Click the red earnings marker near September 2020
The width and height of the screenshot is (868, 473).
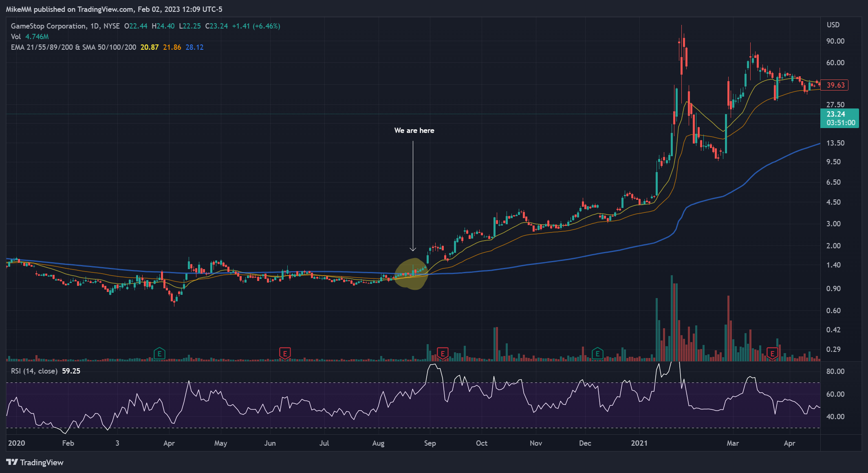pos(443,353)
